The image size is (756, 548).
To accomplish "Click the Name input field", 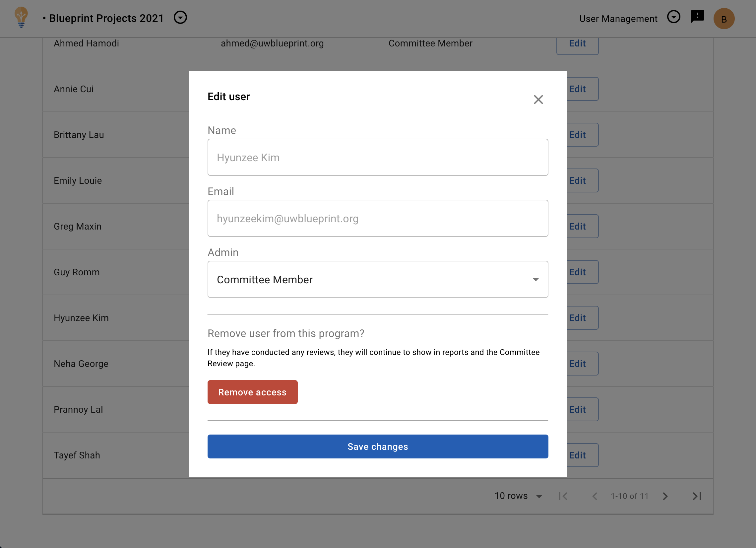I will (x=378, y=158).
